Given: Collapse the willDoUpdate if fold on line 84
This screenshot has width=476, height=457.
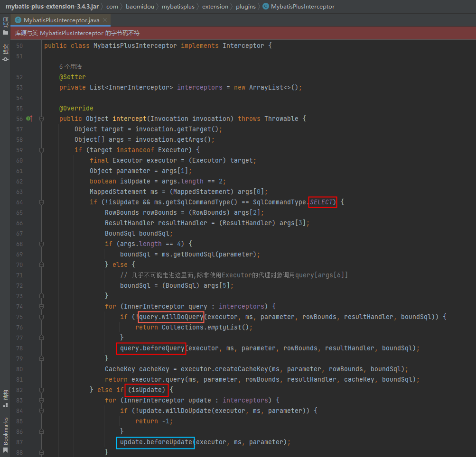Looking at the screenshot, I should 42,411.
